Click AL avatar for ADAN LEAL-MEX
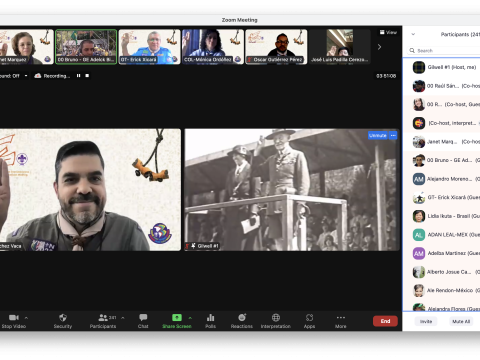 click(419, 235)
